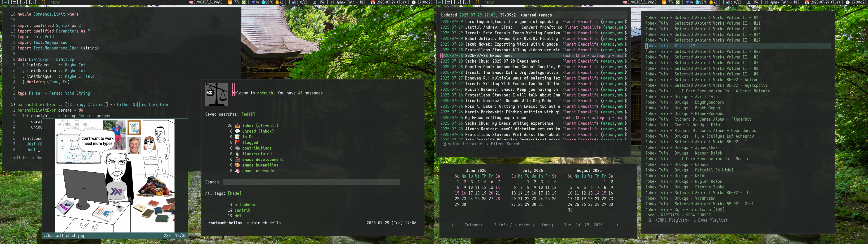Edit the saved searches list

(248, 115)
